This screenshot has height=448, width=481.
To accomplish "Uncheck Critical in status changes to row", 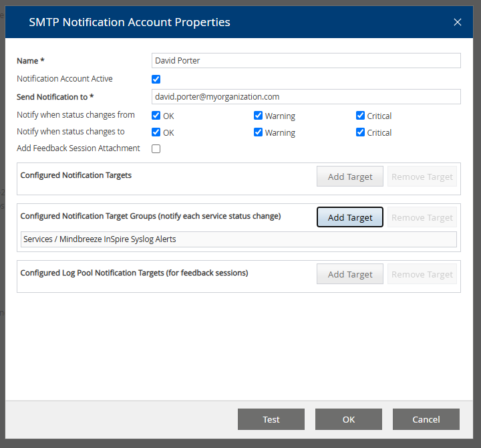I will (x=361, y=132).
